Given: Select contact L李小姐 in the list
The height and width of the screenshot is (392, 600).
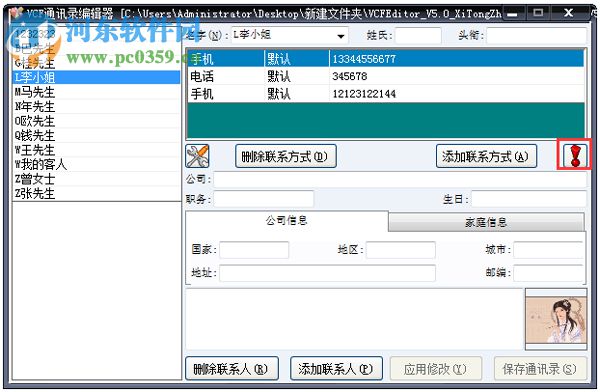Looking at the screenshot, I should coord(96,77).
